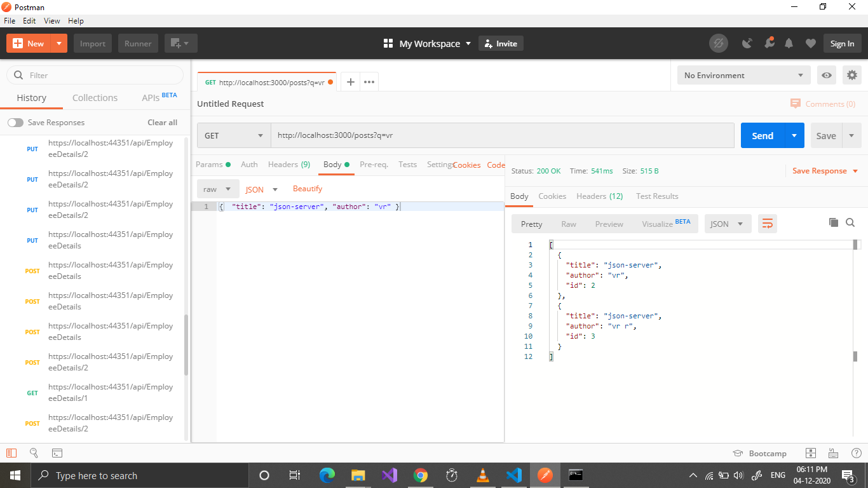The width and height of the screenshot is (868, 488).
Task: Open VS Code from the taskbar
Action: coord(514,475)
